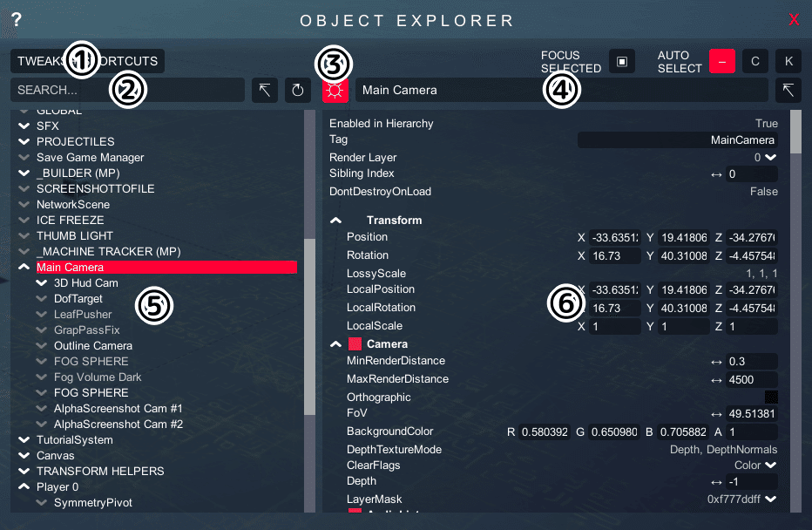Select the Outline Camera tree item
This screenshot has height=530, width=812.
pyautogui.click(x=93, y=345)
